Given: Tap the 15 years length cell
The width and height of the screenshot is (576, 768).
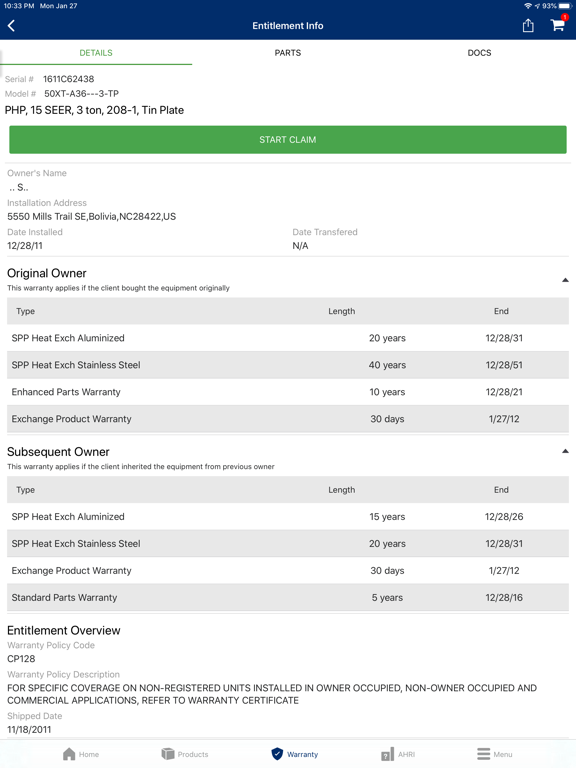Looking at the screenshot, I should (387, 517).
